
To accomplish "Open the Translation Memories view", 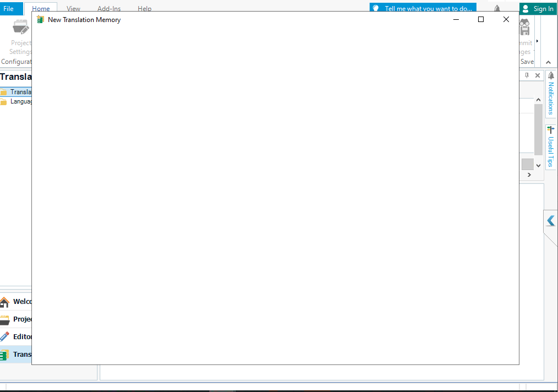I will (16, 355).
